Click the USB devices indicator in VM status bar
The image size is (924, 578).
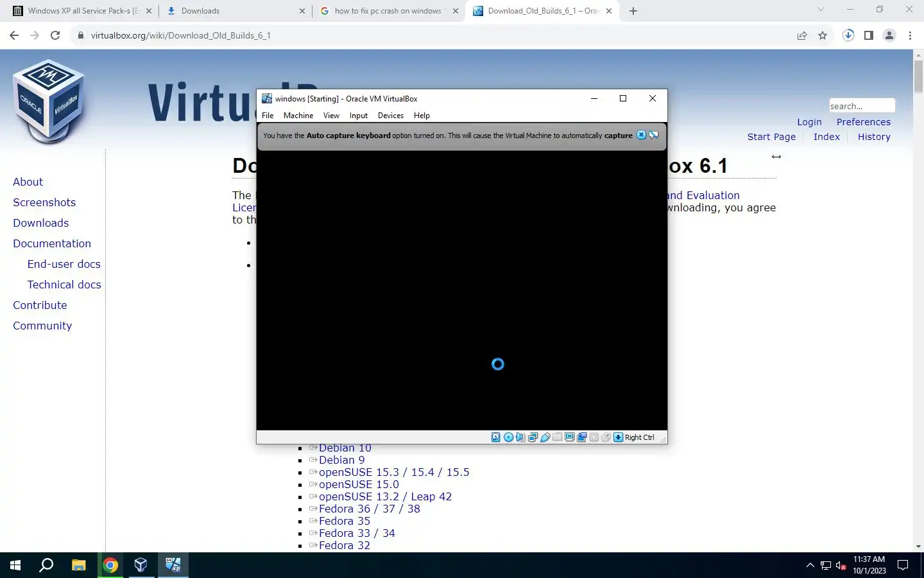click(x=545, y=437)
